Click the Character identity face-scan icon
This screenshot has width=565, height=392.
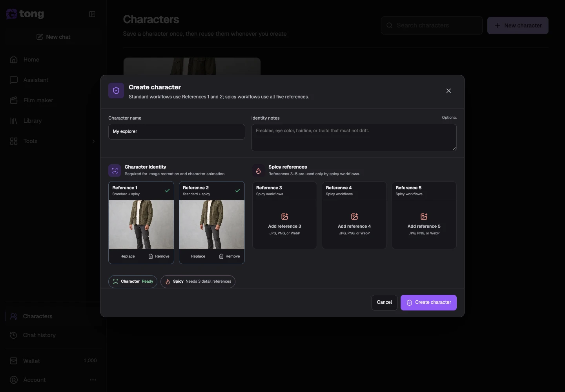[x=115, y=171]
